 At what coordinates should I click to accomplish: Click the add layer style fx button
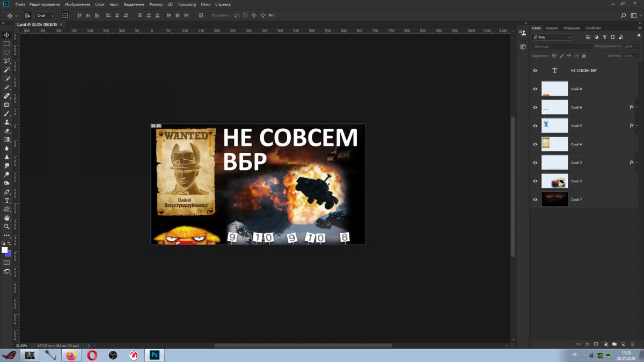click(x=587, y=344)
